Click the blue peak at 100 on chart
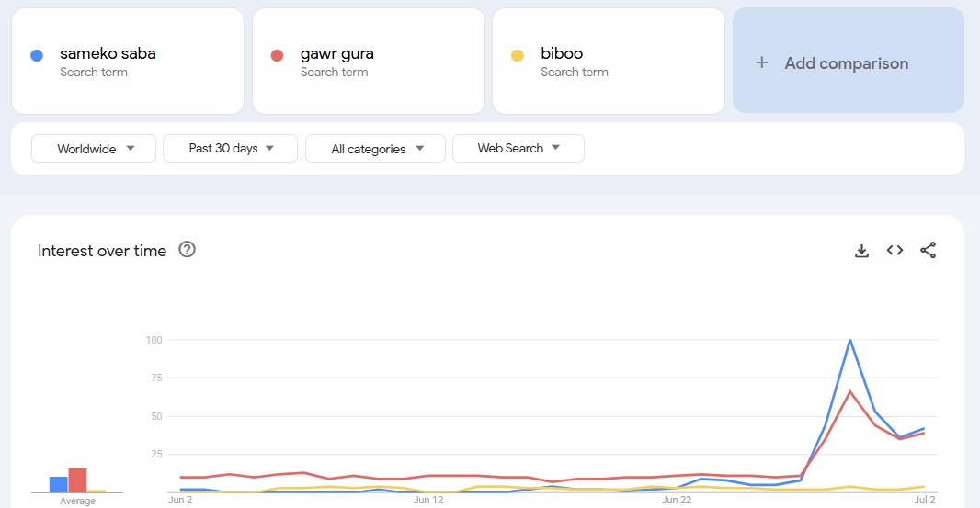This screenshot has width=980, height=508. (x=850, y=340)
